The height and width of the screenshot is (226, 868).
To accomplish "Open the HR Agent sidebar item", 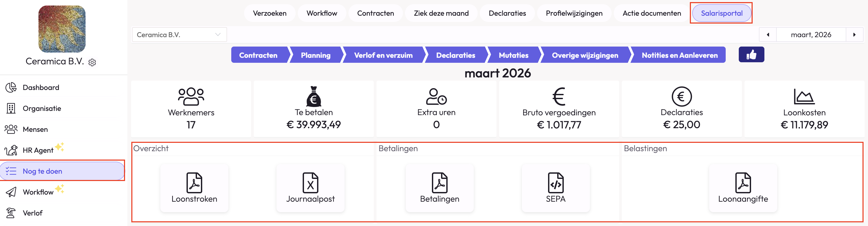I will click(38, 150).
